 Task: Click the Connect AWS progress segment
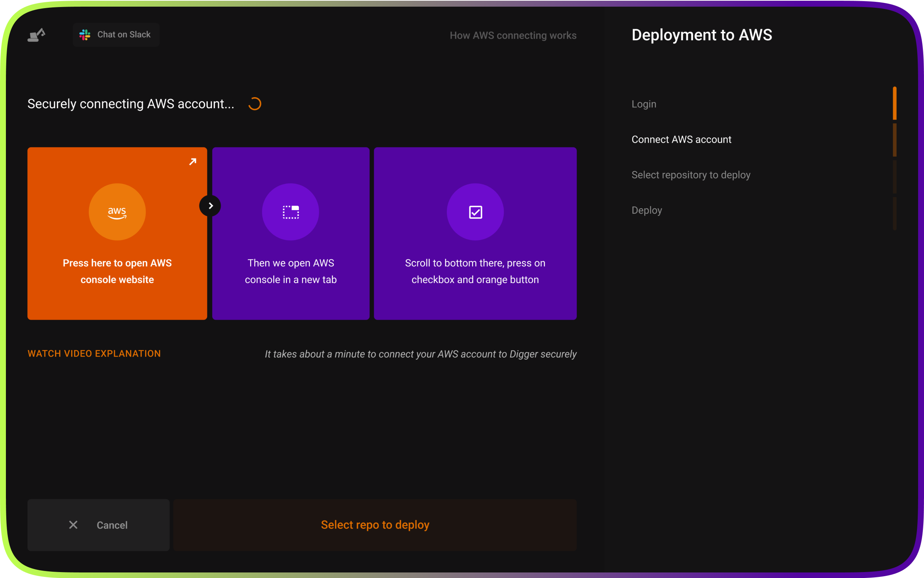click(x=894, y=140)
